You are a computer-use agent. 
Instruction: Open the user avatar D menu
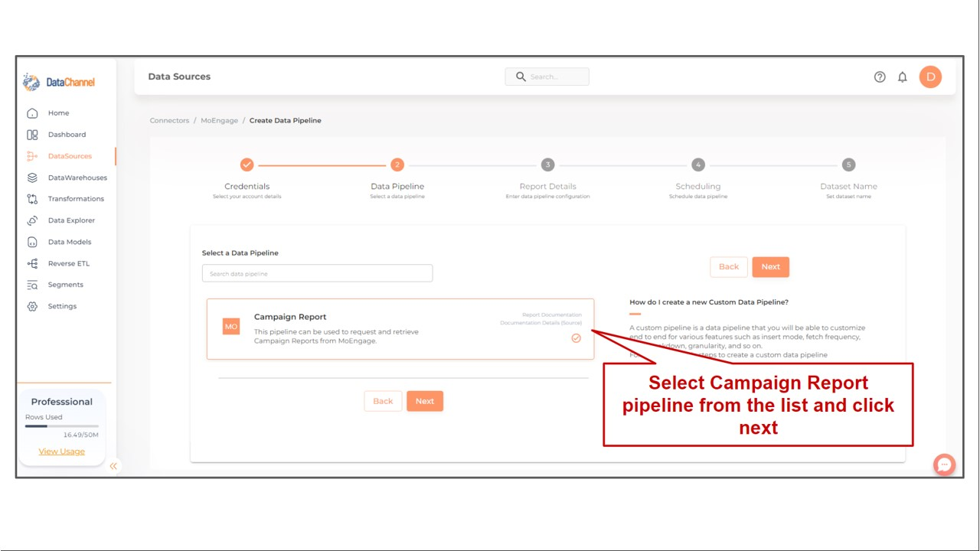click(930, 77)
